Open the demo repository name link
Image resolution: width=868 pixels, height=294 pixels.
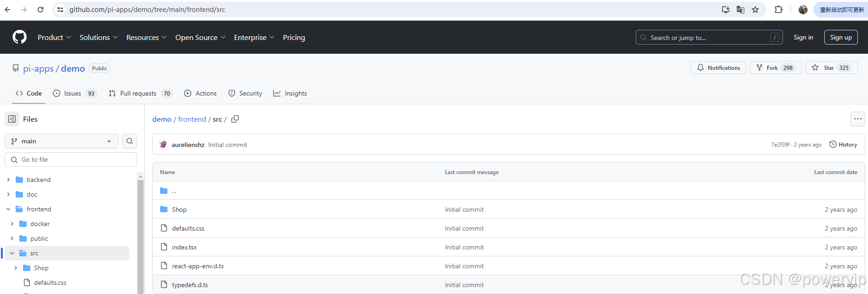tap(73, 68)
